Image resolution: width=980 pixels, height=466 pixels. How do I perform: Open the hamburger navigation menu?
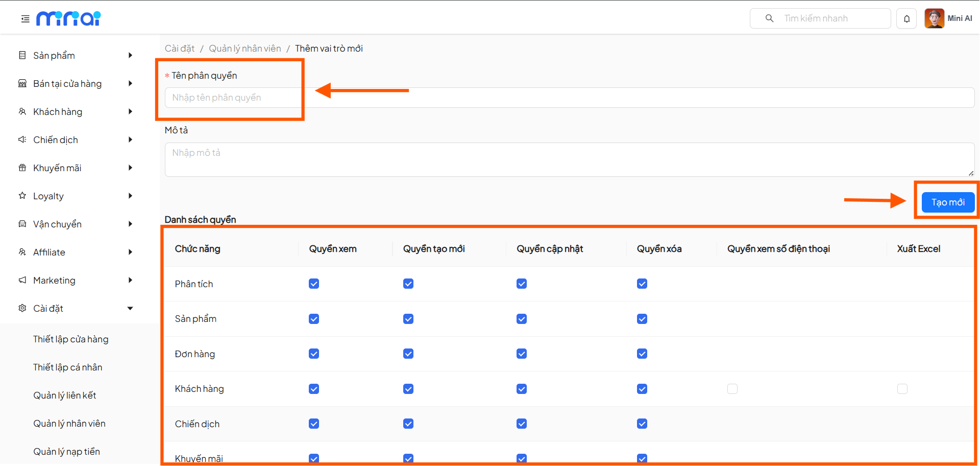pyautogui.click(x=24, y=18)
